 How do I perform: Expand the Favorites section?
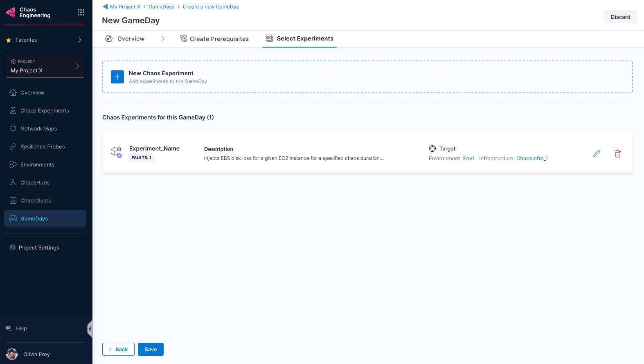coord(79,40)
